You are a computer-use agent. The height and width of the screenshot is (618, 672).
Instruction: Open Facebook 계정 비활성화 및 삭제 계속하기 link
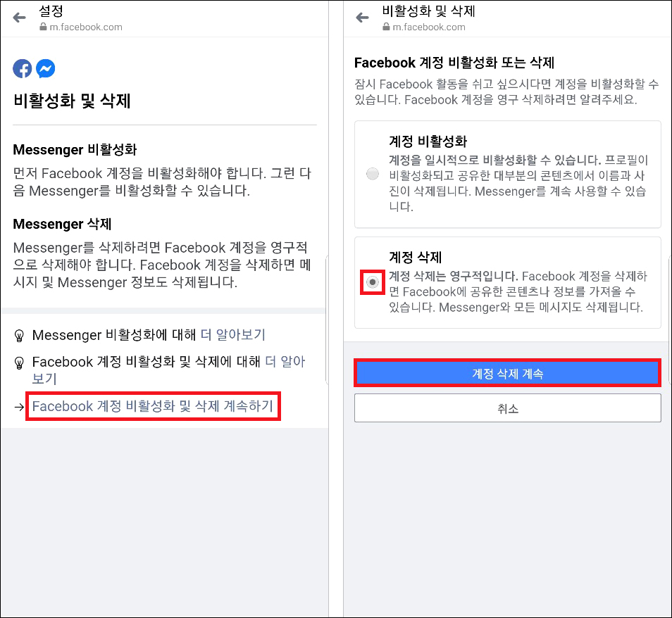coord(153,406)
